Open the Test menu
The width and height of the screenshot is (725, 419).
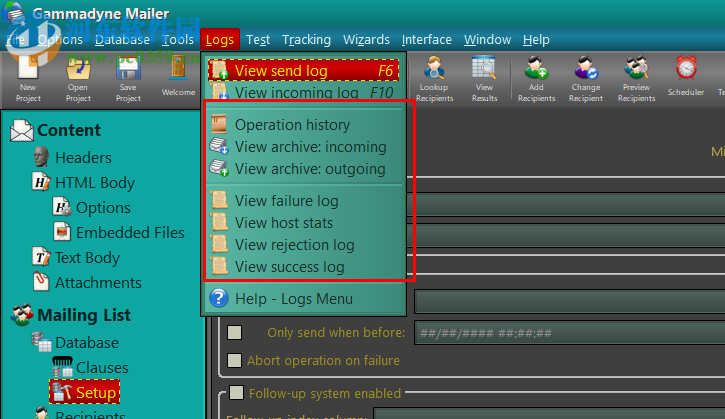tap(258, 40)
